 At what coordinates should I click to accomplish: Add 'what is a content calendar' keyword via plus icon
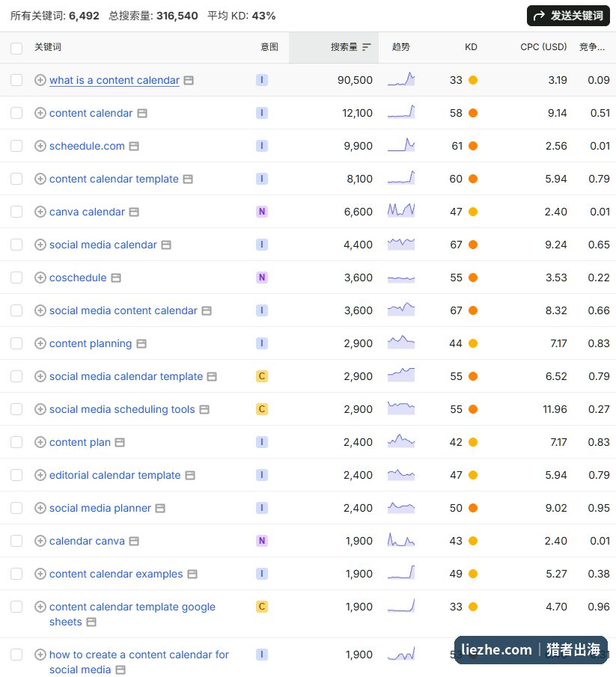coord(40,80)
